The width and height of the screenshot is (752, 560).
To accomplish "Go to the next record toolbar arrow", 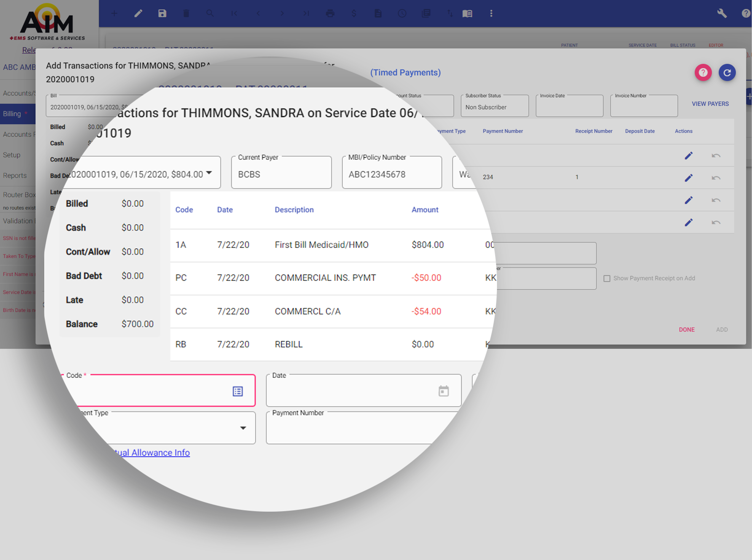I will pos(282,13).
